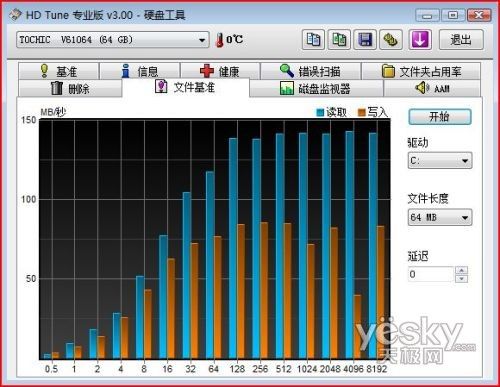Minimize the HD Tune window

428,15
